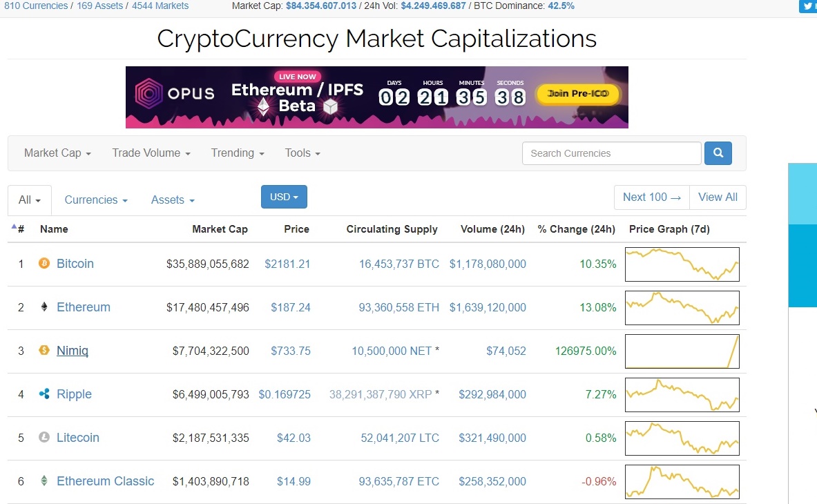This screenshot has height=504, width=817.
Task: Click the Ripple coin icon
Action: click(x=44, y=394)
